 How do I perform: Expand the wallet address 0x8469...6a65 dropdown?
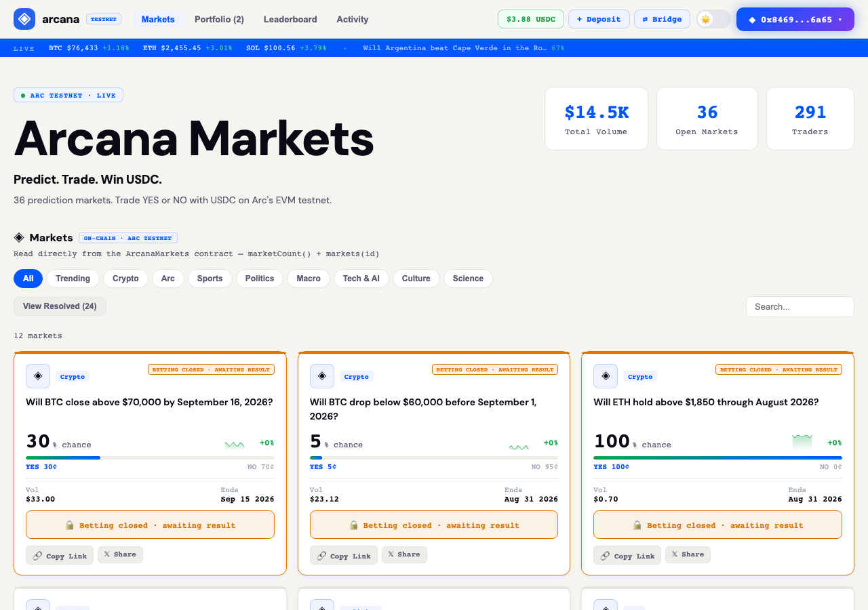795,20
